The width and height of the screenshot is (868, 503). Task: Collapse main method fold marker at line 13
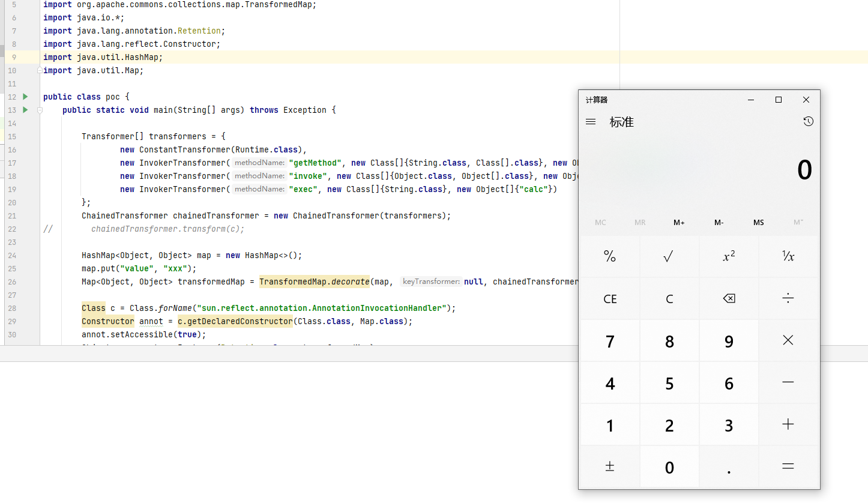tap(40, 110)
